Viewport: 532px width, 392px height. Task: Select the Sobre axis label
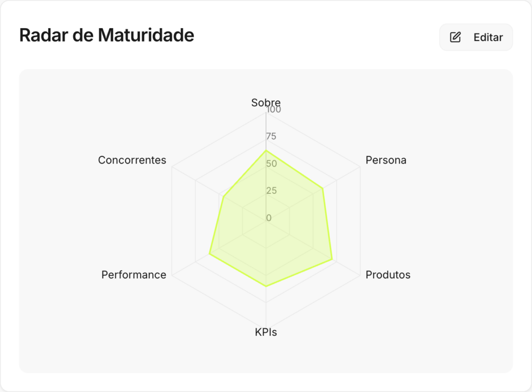pos(265,103)
